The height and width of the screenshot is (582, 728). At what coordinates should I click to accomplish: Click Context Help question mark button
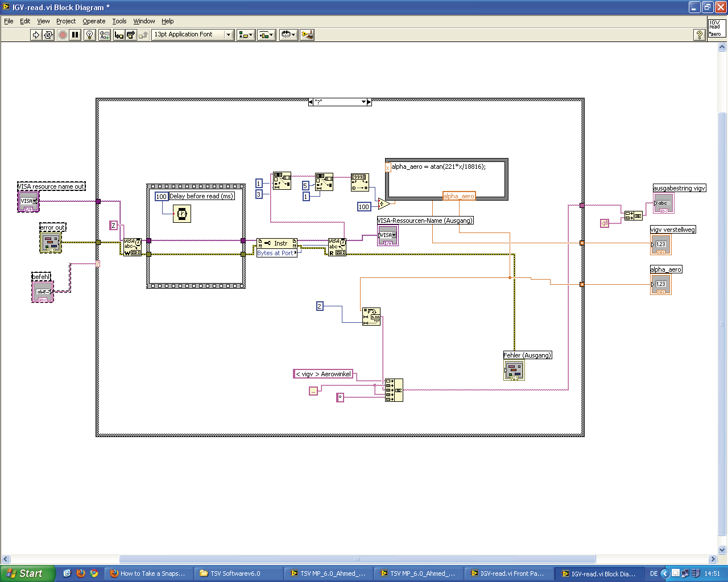(x=700, y=35)
